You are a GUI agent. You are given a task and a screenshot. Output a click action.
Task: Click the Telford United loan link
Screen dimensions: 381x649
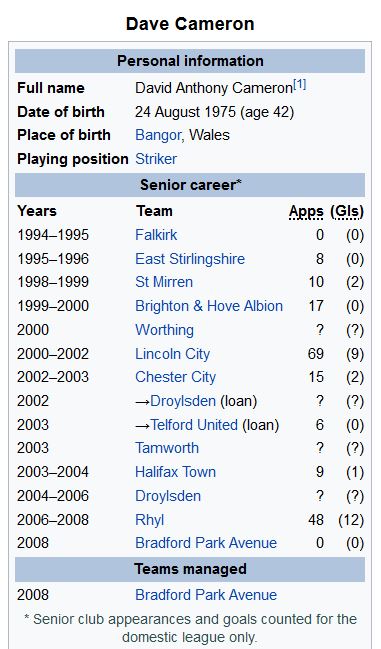194,425
